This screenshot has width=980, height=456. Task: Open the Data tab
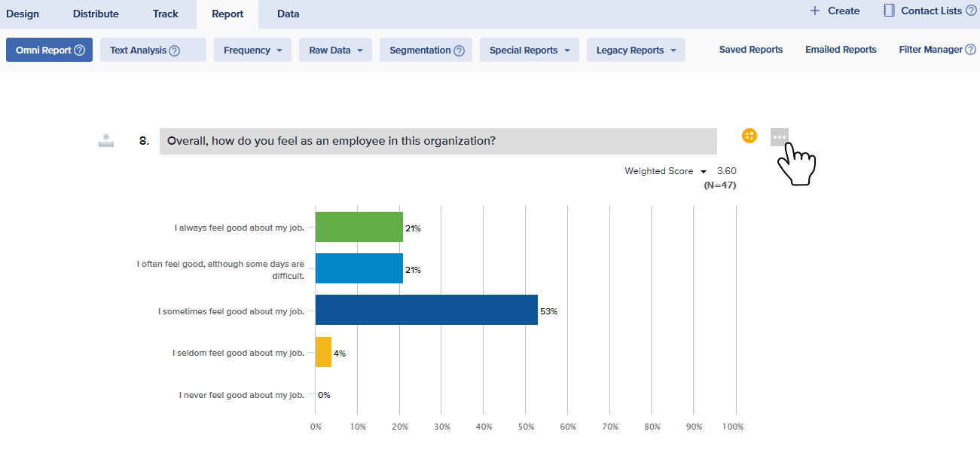(288, 14)
